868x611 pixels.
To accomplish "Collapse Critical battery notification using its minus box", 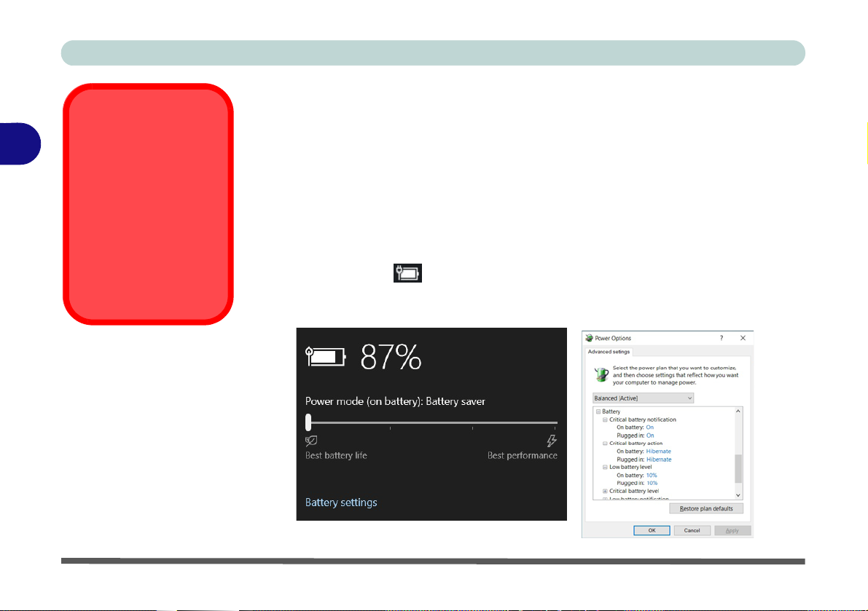I will pos(605,419).
